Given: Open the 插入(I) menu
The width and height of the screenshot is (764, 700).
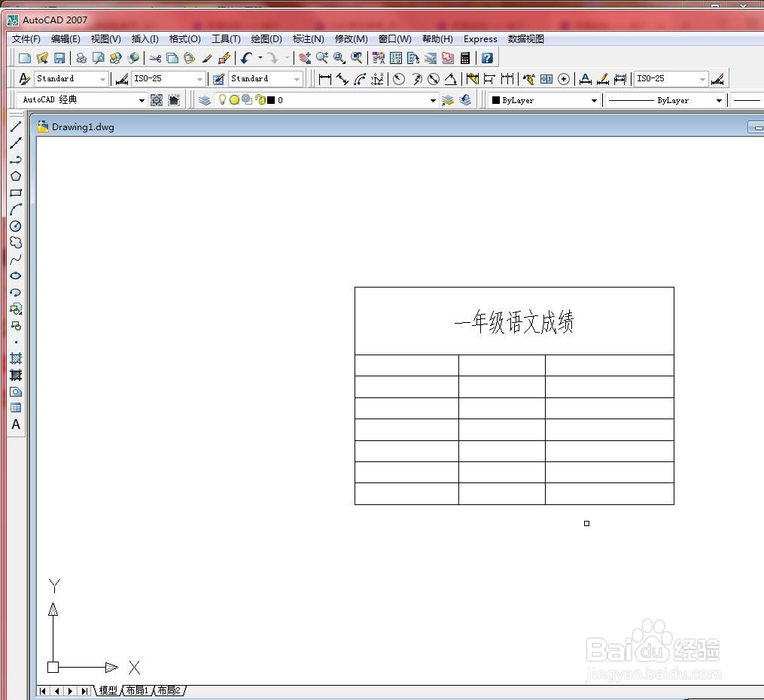Looking at the screenshot, I should click(x=145, y=39).
